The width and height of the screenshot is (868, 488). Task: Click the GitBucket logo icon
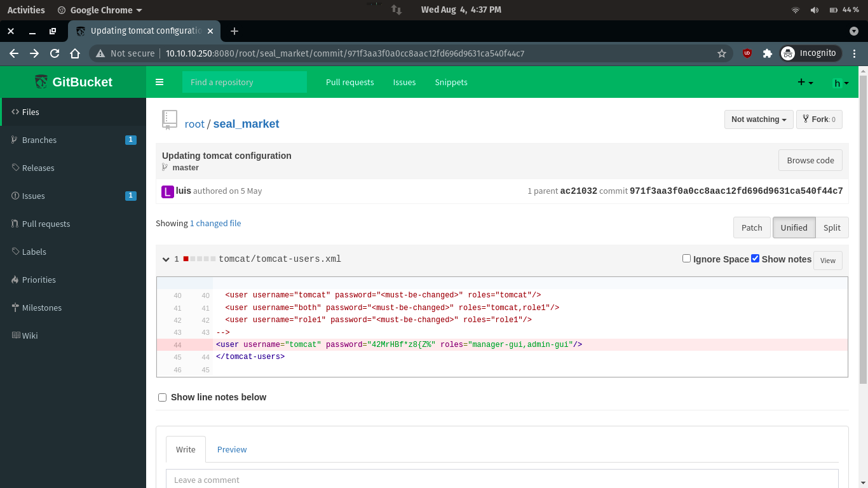[x=41, y=82]
